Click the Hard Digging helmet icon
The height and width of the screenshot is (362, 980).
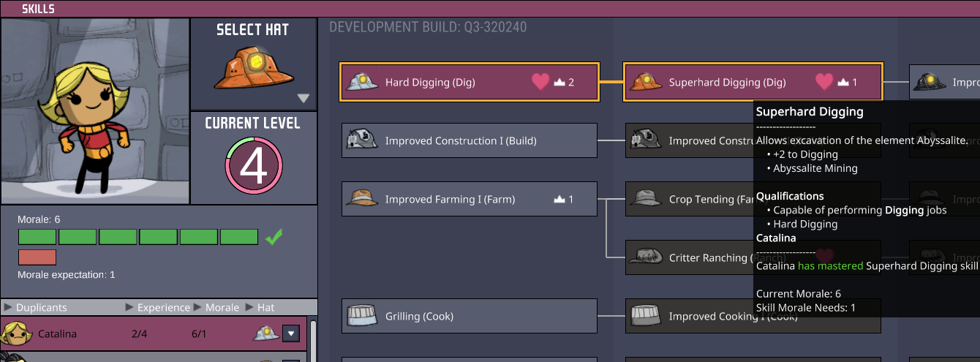point(362,82)
